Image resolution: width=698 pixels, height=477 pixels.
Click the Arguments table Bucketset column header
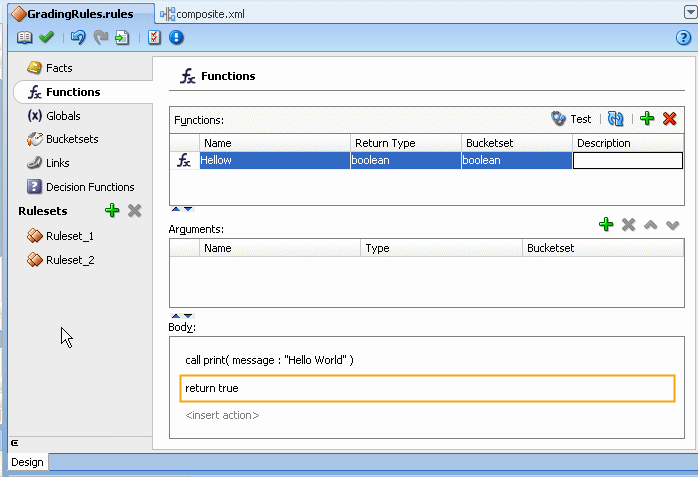click(603, 248)
